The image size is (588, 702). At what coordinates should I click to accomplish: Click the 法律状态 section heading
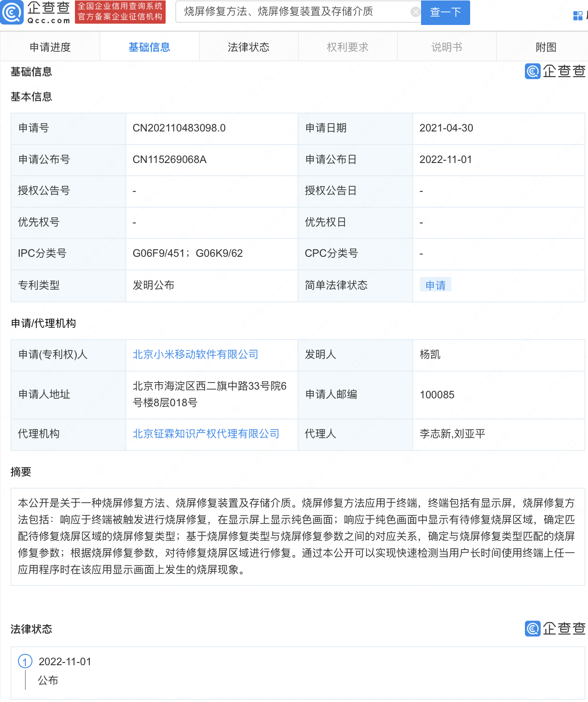click(x=32, y=629)
